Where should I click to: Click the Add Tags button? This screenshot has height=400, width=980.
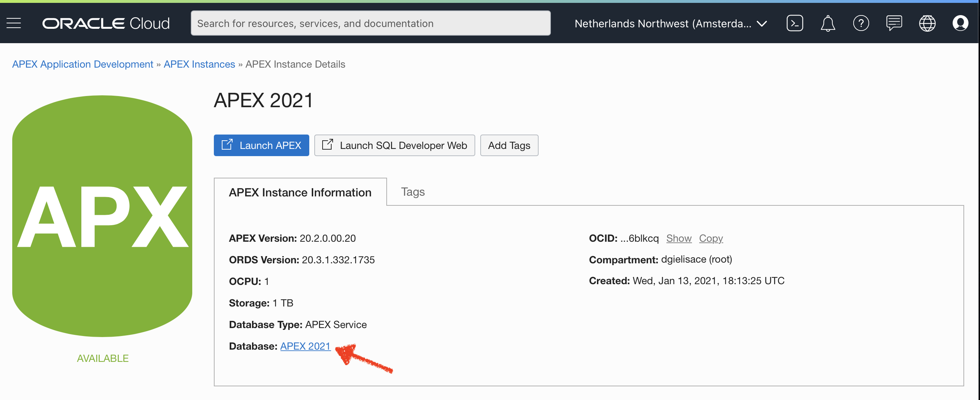coord(509,145)
